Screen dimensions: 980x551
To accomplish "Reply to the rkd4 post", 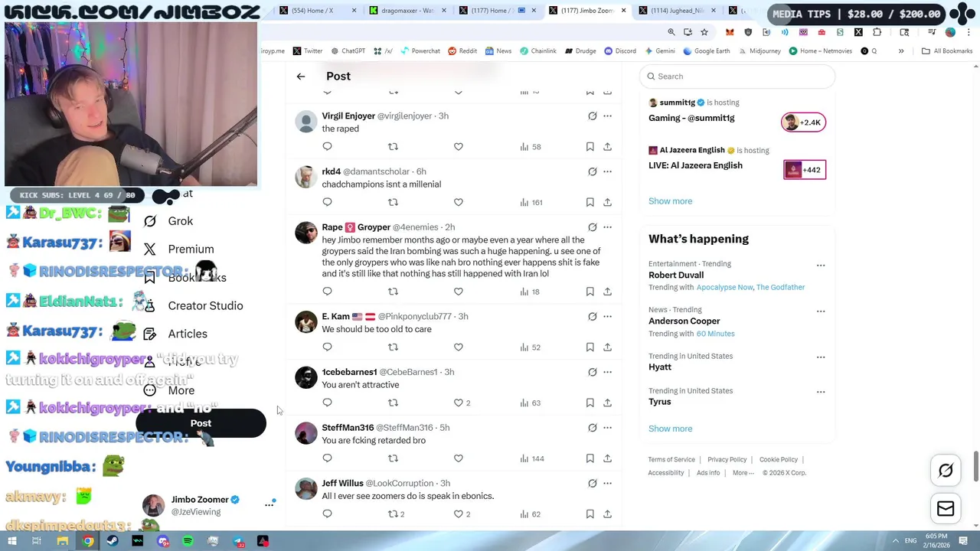I will [327, 202].
